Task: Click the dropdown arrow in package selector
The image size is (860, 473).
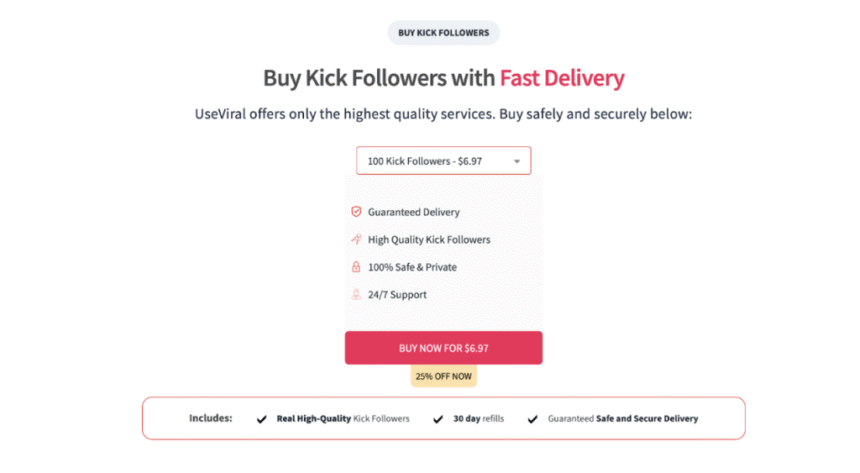Action: click(517, 161)
